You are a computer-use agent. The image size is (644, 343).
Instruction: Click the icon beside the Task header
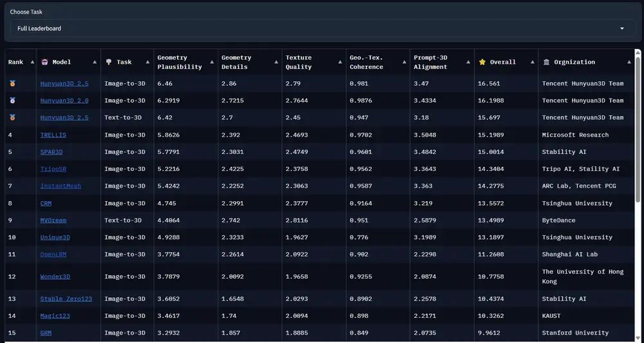pos(108,63)
